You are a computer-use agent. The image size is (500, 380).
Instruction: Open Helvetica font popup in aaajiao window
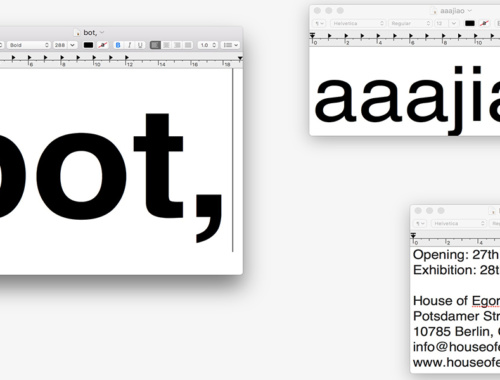pyautogui.click(x=358, y=23)
